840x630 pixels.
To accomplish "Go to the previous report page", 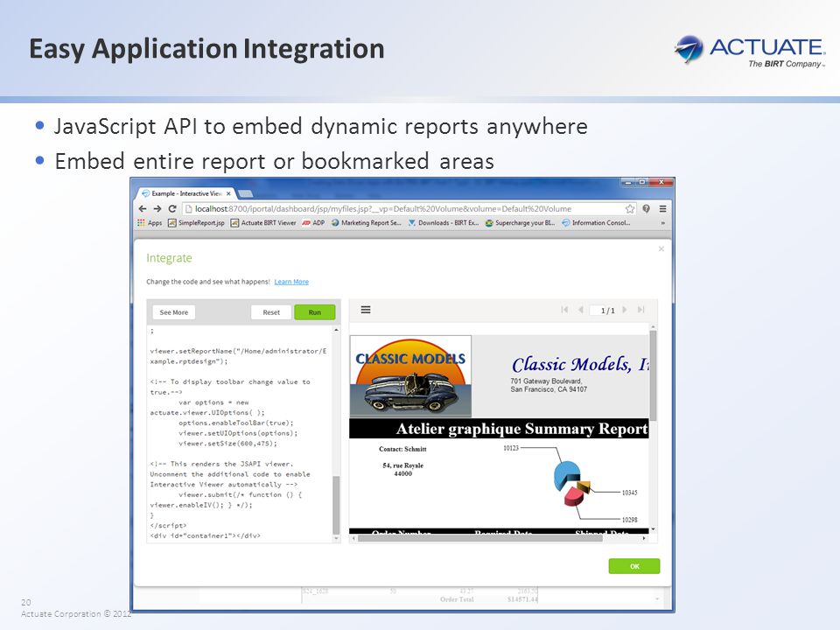I will [x=580, y=310].
